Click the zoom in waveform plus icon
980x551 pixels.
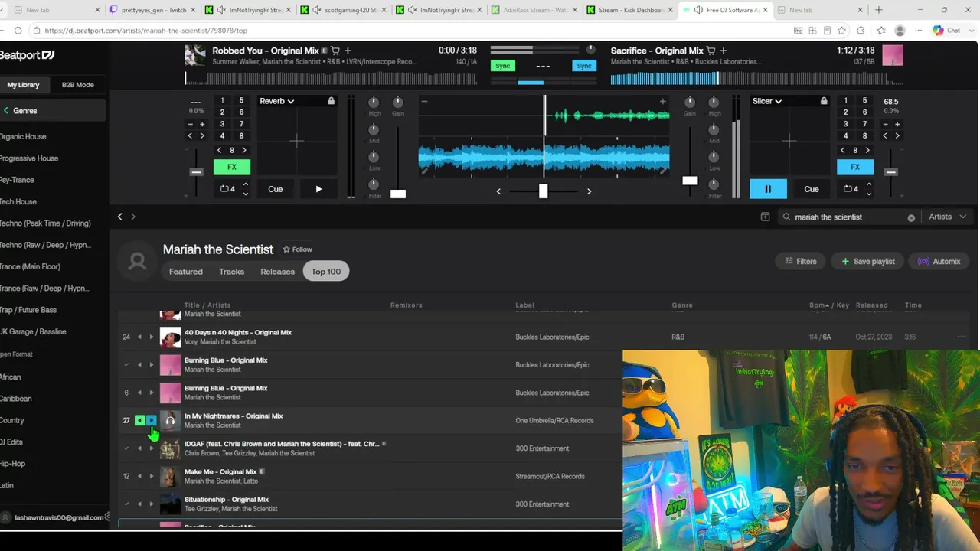point(662,101)
